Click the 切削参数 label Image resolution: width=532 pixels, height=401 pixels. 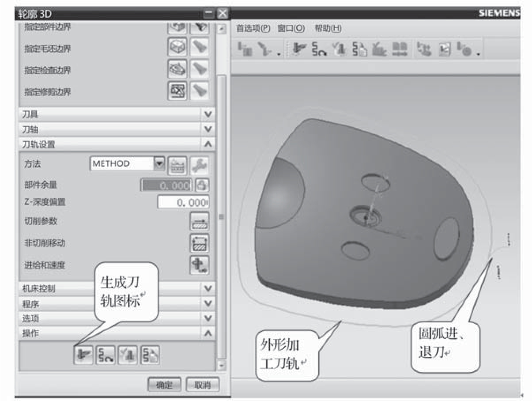click(x=41, y=221)
